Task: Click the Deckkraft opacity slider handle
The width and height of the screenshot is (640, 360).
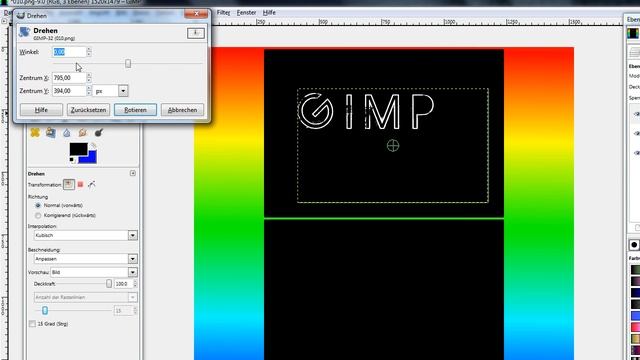Action: point(109,284)
